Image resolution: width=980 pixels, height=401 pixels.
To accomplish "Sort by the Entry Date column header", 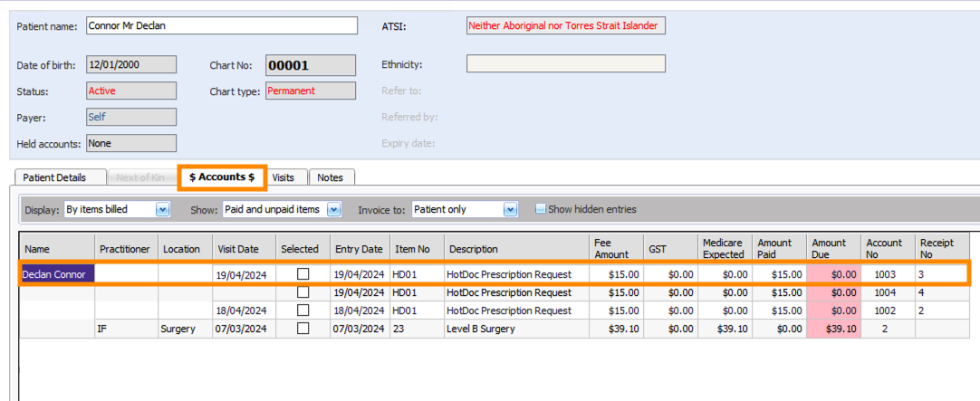I will 360,249.
